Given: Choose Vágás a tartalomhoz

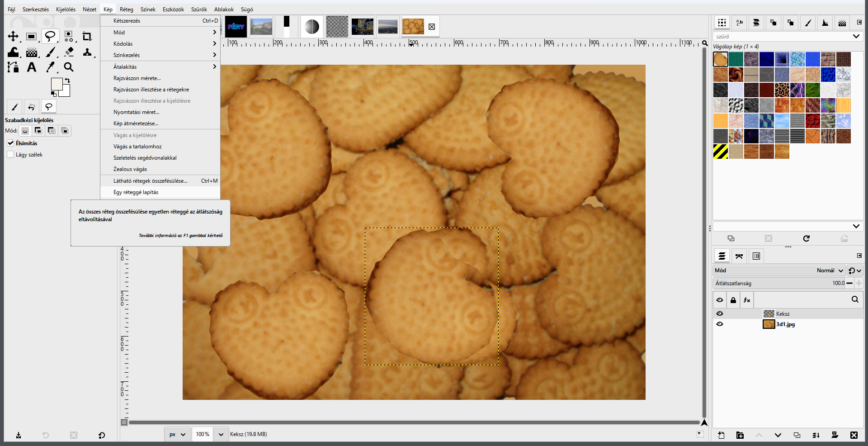Looking at the screenshot, I should [160, 147].
